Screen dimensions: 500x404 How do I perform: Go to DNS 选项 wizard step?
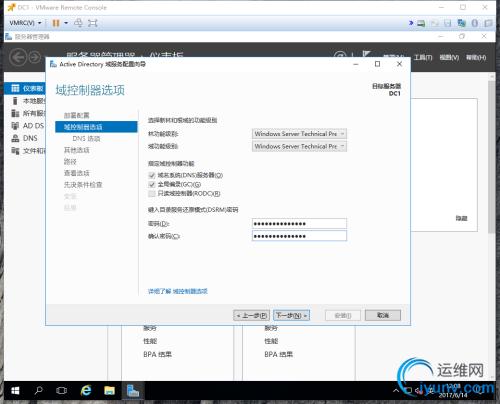click(x=86, y=138)
